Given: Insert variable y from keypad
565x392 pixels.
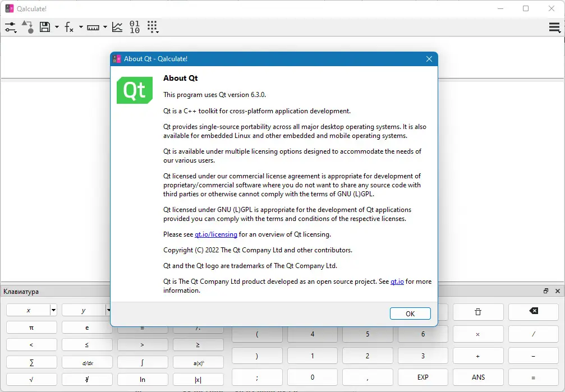Looking at the screenshot, I should pyautogui.click(x=84, y=310).
